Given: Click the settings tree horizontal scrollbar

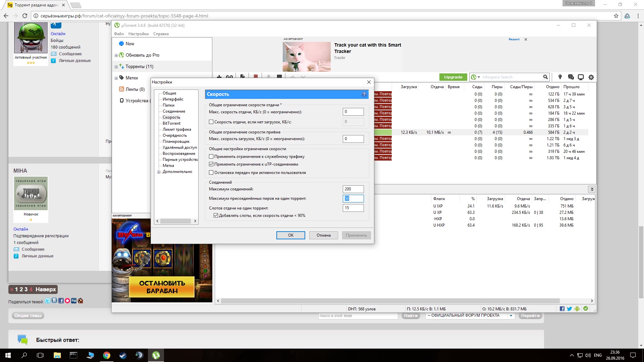Looking at the screenshot, I should pyautogui.click(x=176, y=221).
